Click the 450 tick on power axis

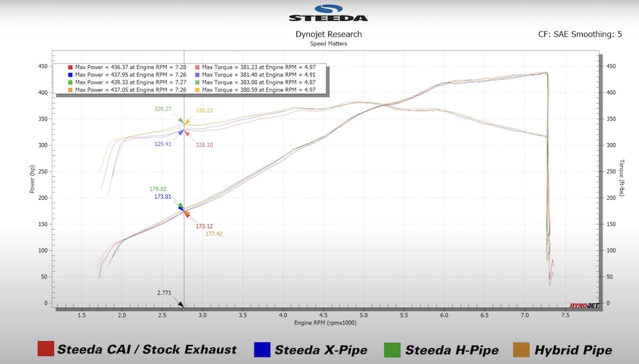43,66
